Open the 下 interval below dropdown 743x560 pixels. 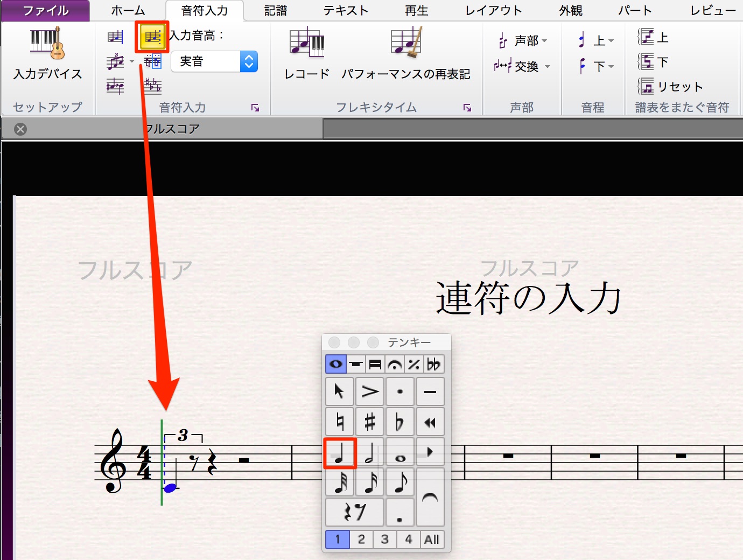pyautogui.click(x=595, y=66)
